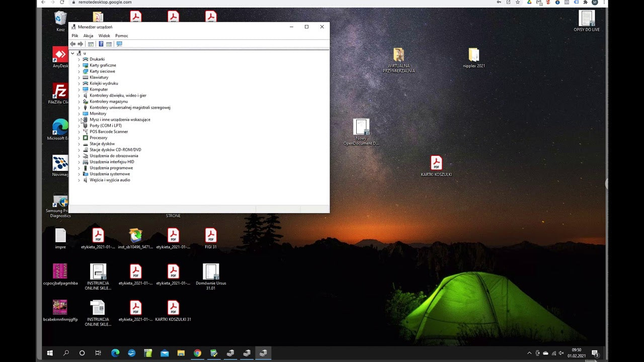Select the Kontrolery magazynu entry

click(109, 102)
